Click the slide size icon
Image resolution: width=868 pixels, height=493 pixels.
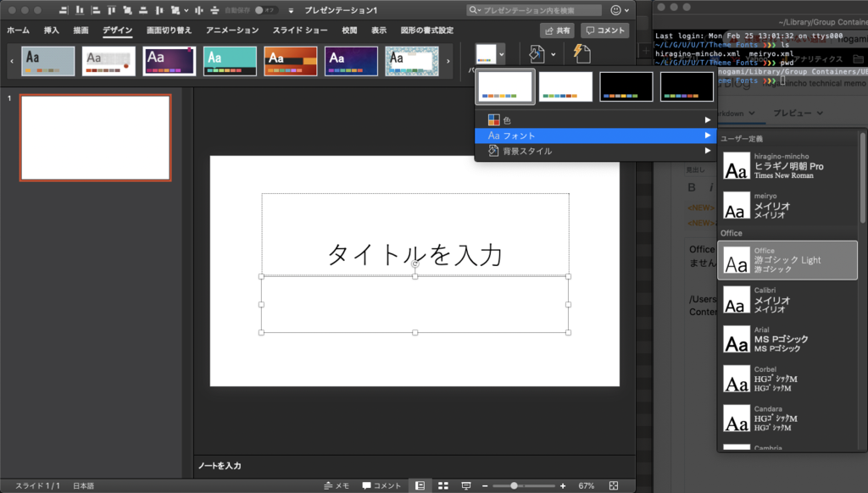click(x=537, y=53)
